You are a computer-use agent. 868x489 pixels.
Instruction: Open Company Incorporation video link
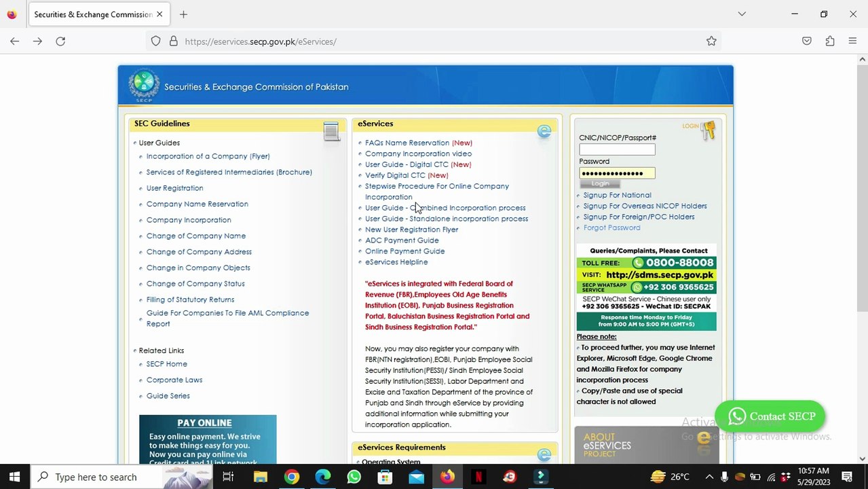pos(418,153)
